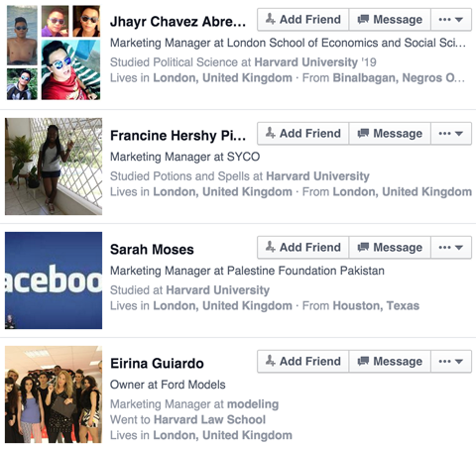Open Francine Hershy profile picture thumbnail

tap(54, 167)
